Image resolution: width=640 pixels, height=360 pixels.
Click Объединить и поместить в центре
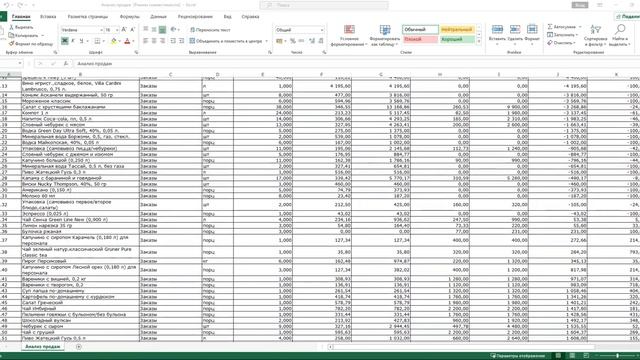[x=226, y=41]
